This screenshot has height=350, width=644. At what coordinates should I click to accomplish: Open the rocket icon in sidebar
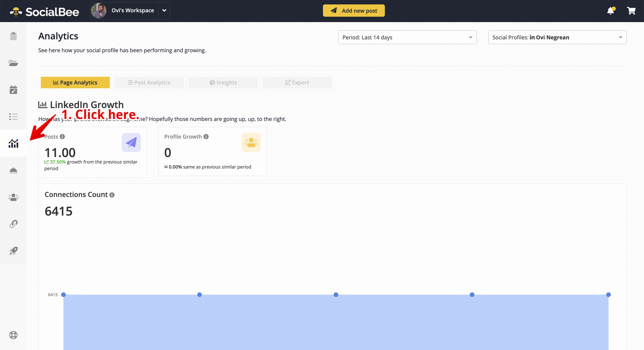13,251
